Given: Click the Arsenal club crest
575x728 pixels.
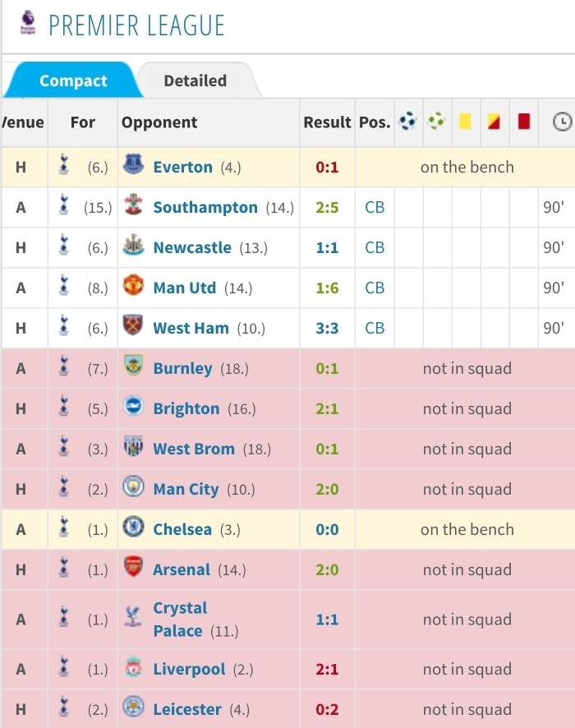Looking at the screenshot, I should 133,569.
